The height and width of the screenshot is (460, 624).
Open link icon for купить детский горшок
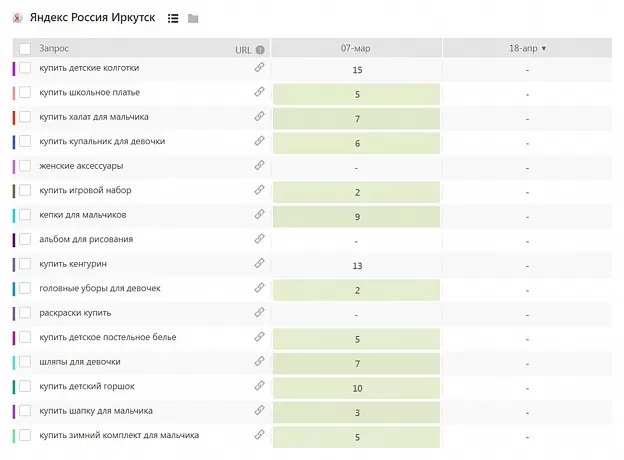(259, 386)
